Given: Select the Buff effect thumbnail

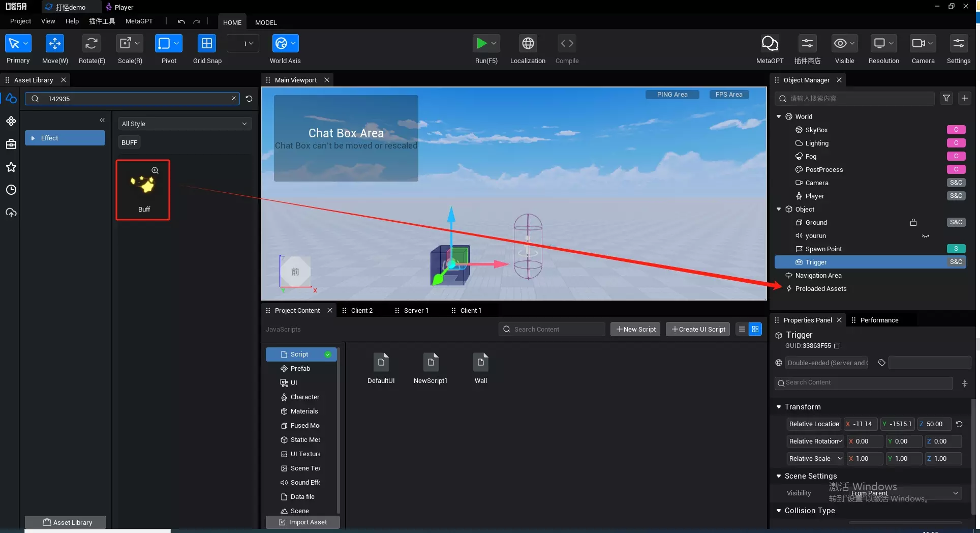Looking at the screenshot, I should pyautogui.click(x=143, y=190).
